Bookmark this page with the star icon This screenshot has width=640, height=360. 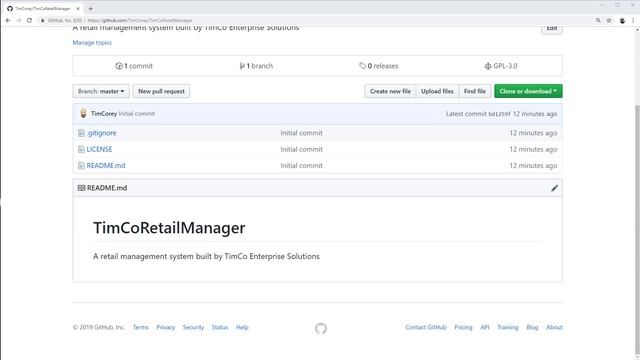609,20
